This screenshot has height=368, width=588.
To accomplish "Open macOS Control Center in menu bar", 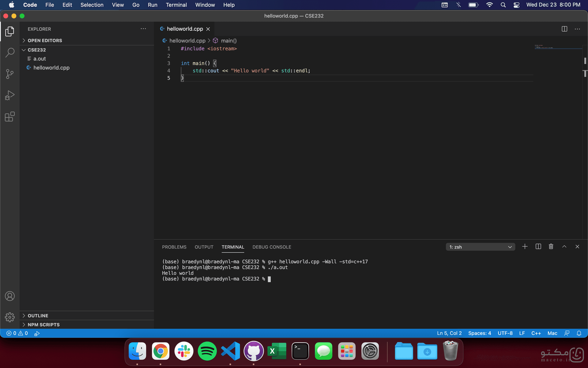I will tap(516, 5).
